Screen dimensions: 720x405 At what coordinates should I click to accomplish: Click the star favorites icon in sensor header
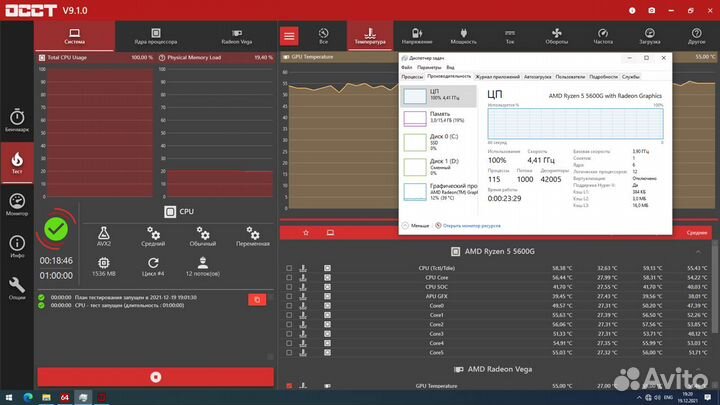tap(306, 233)
